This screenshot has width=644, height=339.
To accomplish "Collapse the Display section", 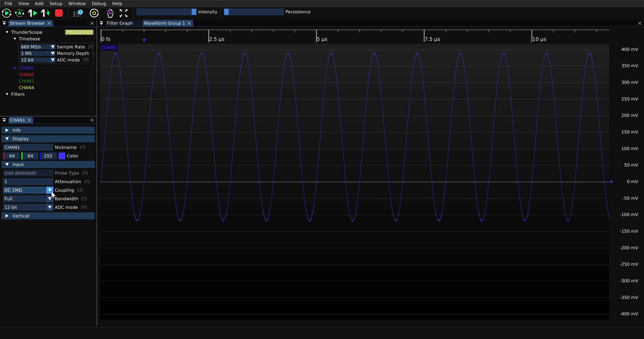I will [48, 139].
